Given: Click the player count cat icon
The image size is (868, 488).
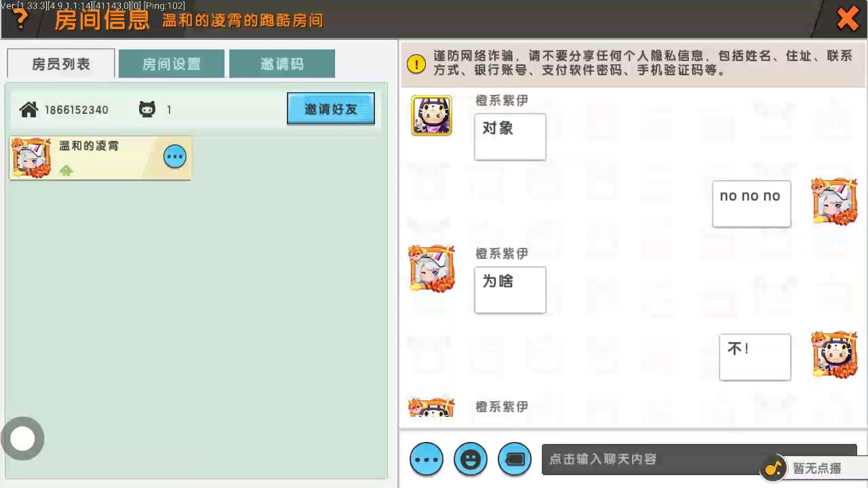Looking at the screenshot, I should click(147, 109).
